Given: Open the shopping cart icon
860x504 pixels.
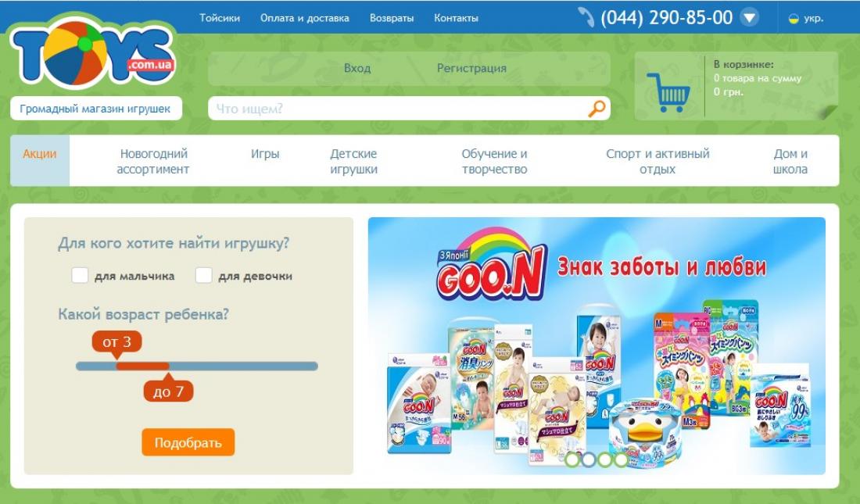Looking at the screenshot, I should pos(668,93).
